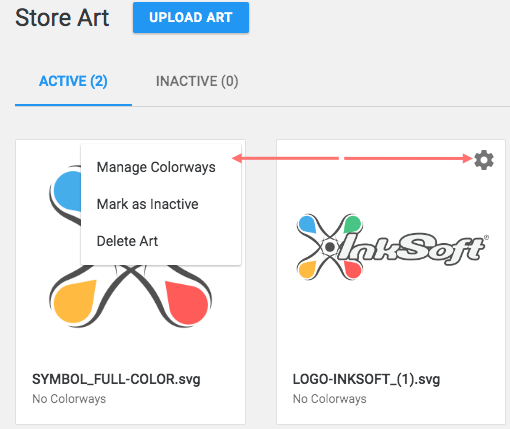This screenshot has width=510, height=429.
Task: Click the yellow petal of symbol artwork
Action: pos(74,302)
